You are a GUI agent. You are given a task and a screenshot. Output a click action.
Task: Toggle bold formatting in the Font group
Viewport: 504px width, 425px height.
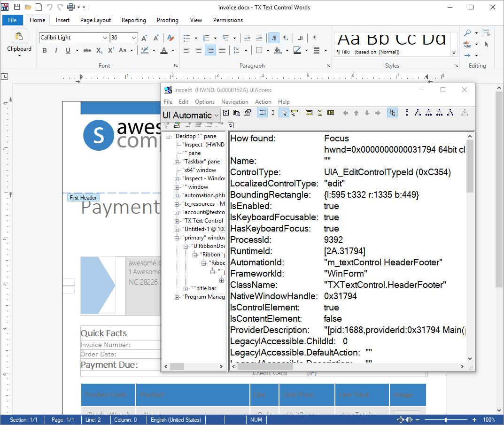point(44,50)
